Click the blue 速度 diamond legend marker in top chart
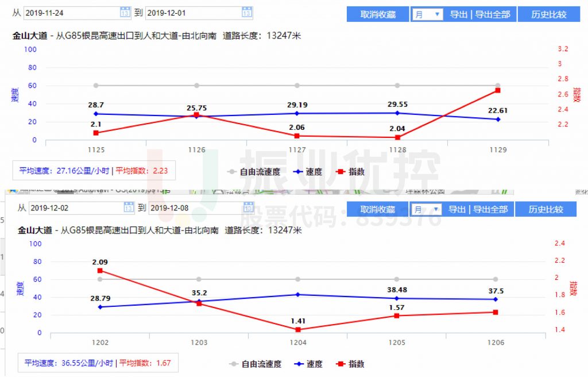The height and width of the screenshot is (377, 588). pos(299,170)
